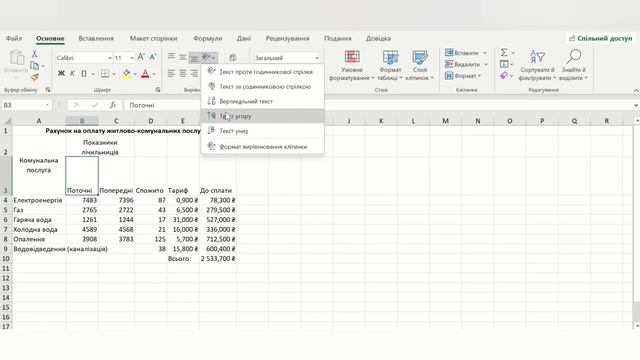Decrease font size with small A icon
The width and height of the screenshot is (640, 360).
(153, 58)
